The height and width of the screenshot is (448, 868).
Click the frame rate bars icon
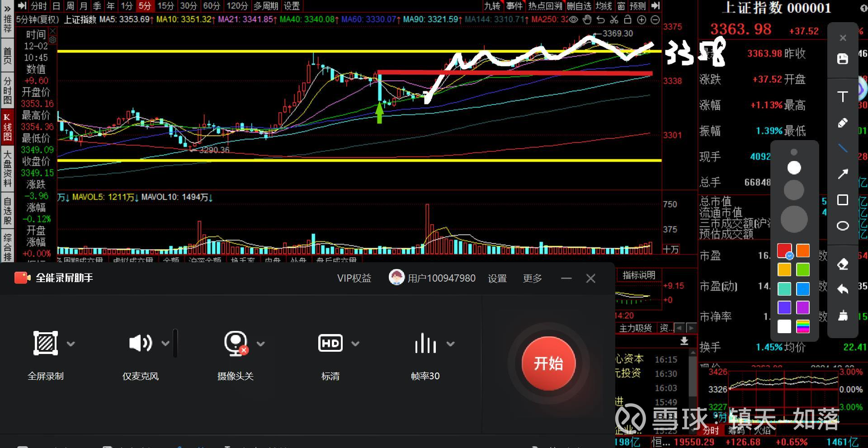tap(425, 343)
